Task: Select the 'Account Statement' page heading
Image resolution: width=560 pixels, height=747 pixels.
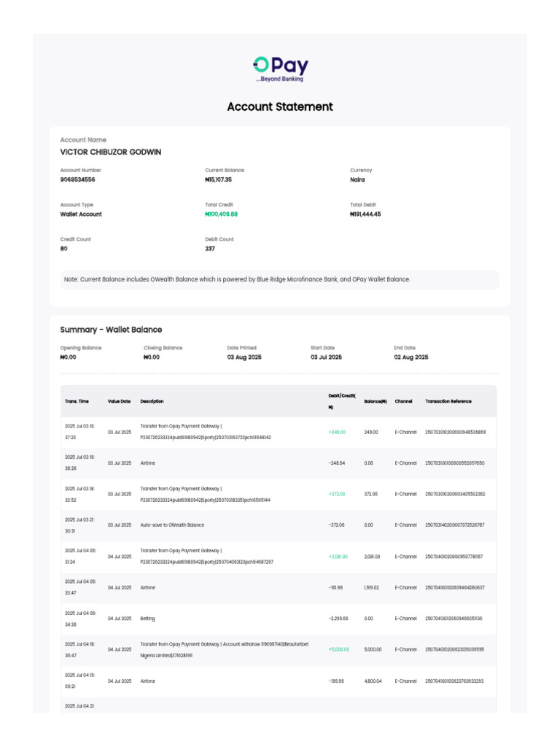Action: tap(280, 107)
